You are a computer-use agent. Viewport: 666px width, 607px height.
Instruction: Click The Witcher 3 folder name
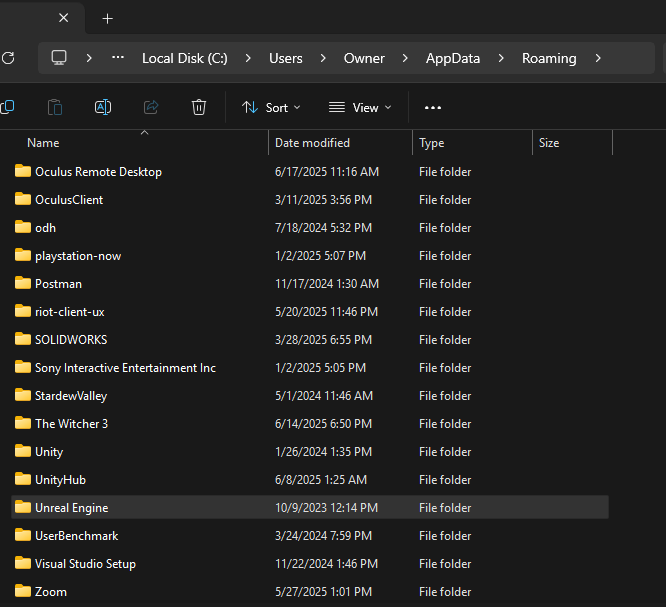pos(71,424)
